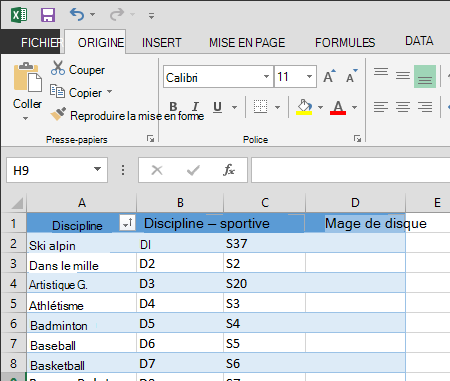Switch to the ORIGINE tab
The width and height of the screenshot is (450, 381).
[95, 42]
